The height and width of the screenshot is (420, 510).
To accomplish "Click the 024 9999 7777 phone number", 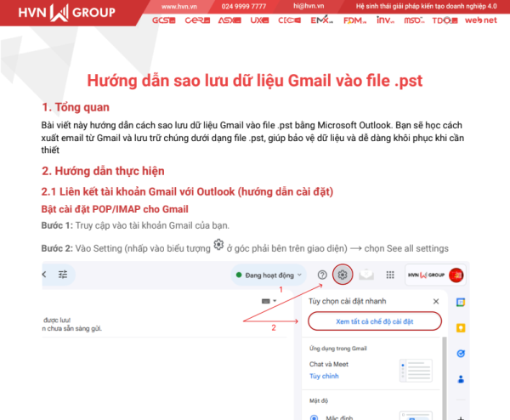I will (244, 6).
